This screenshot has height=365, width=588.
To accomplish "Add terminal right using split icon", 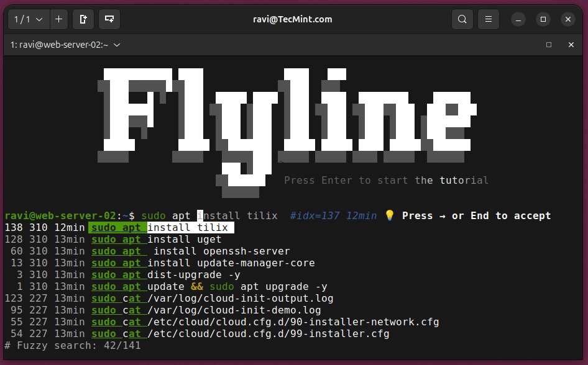I will point(83,19).
